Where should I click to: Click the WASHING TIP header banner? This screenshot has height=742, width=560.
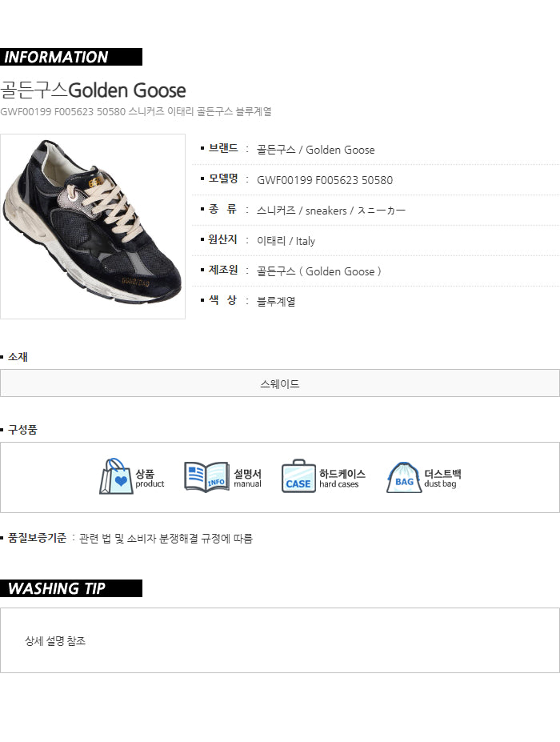[x=71, y=588]
